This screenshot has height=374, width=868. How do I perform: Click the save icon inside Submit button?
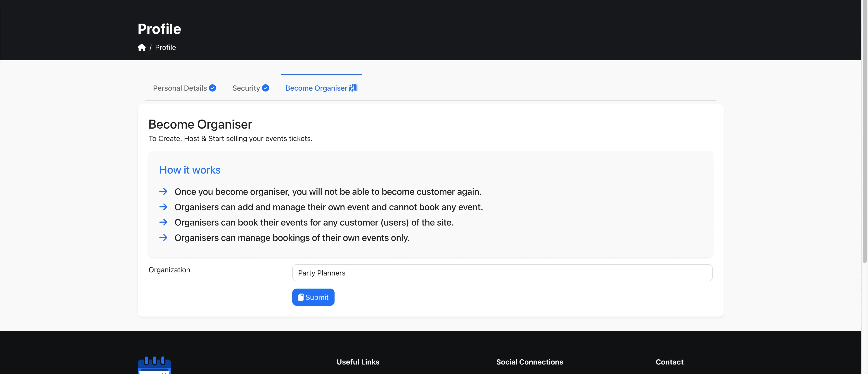[x=301, y=297]
